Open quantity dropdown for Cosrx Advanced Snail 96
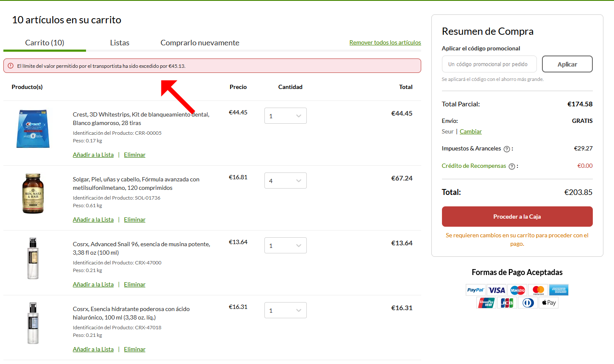 pyautogui.click(x=286, y=245)
